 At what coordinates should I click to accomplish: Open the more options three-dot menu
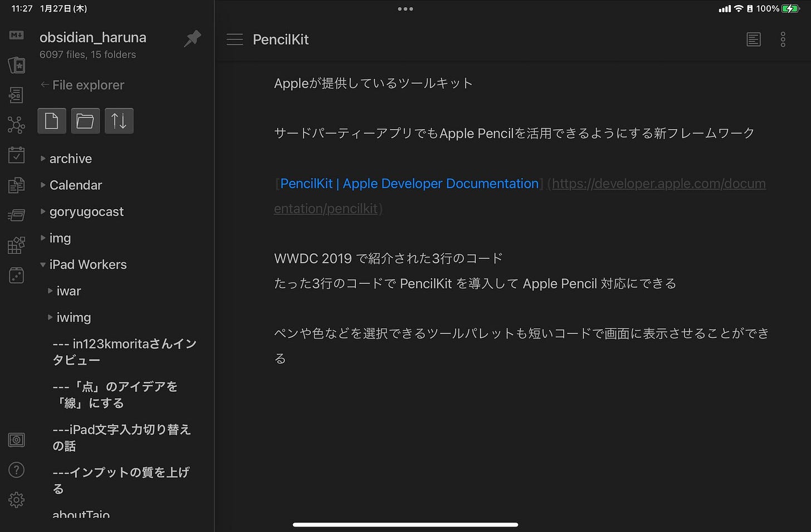click(x=783, y=40)
